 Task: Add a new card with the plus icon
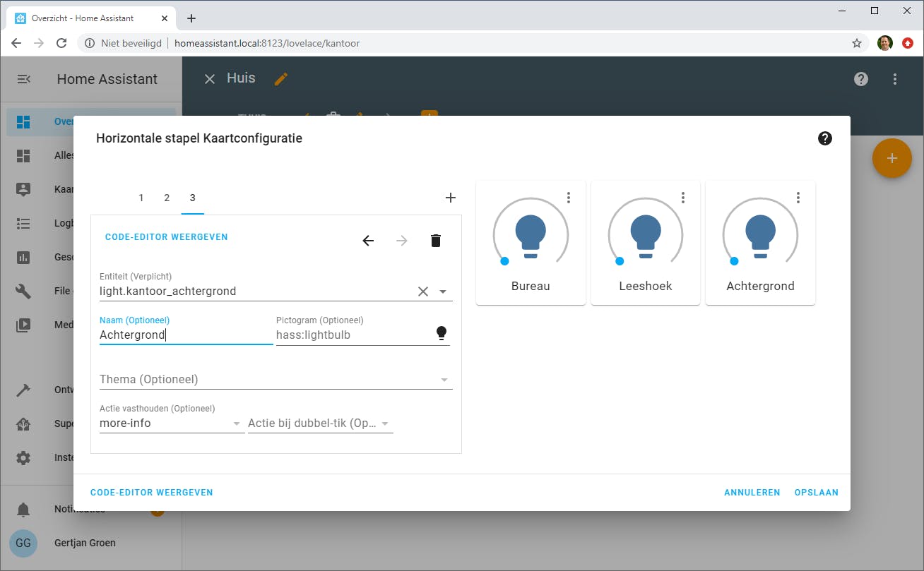[x=451, y=198]
